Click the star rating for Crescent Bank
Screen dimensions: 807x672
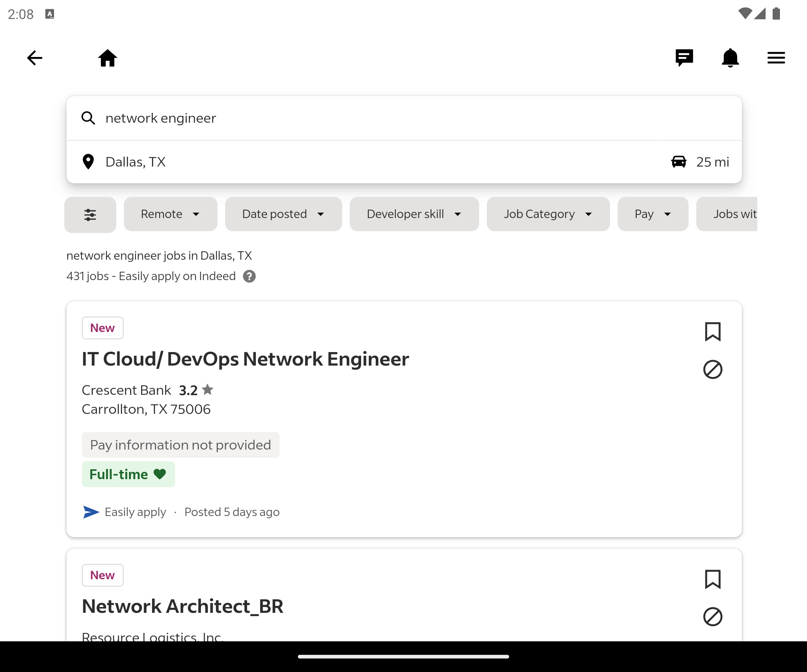208,389
